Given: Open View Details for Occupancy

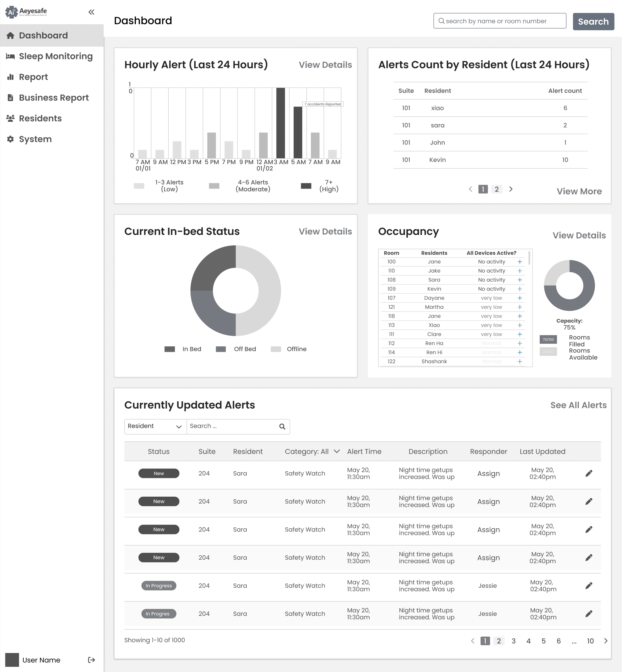Looking at the screenshot, I should click(579, 235).
